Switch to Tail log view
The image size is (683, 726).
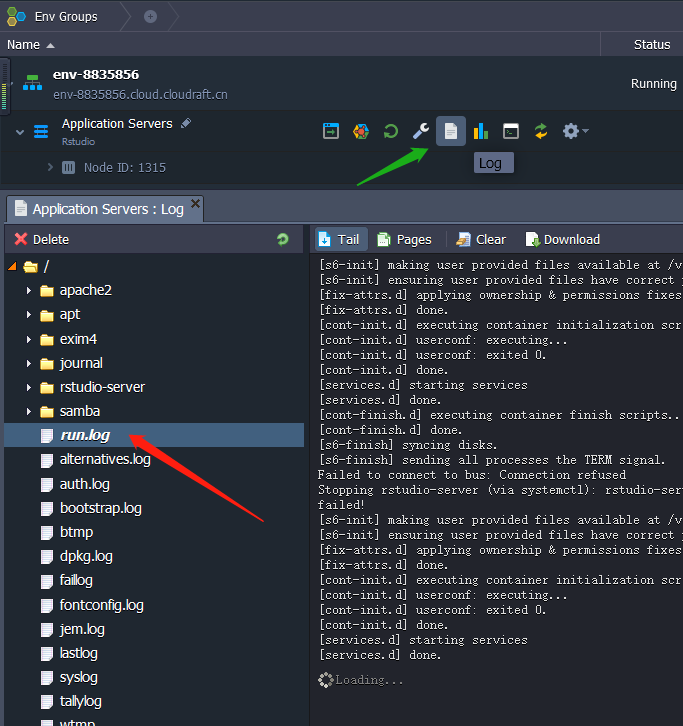338,239
